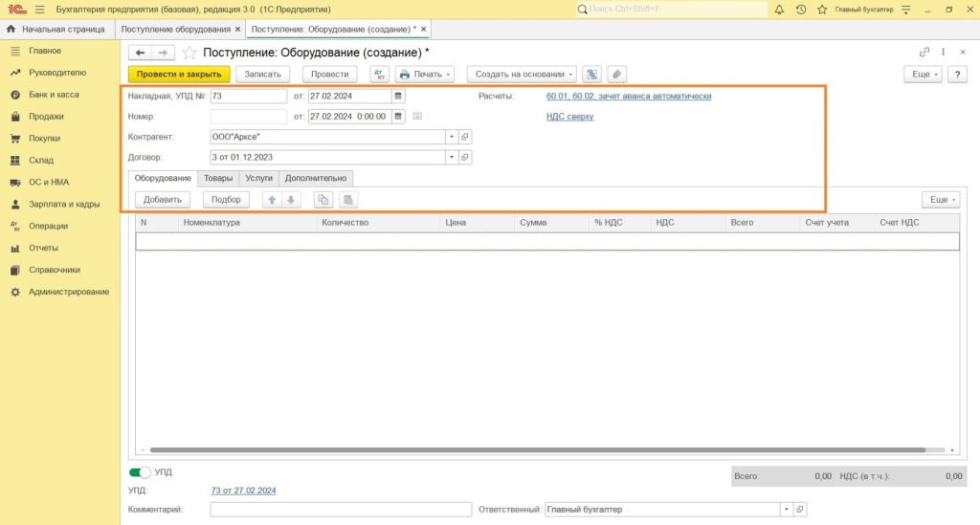
Task: Click the move row up arrow
Action: click(271, 200)
